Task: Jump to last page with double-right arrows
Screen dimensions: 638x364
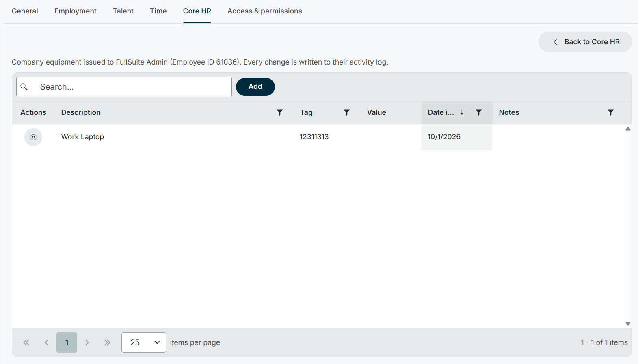Action: tap(107, 342)
